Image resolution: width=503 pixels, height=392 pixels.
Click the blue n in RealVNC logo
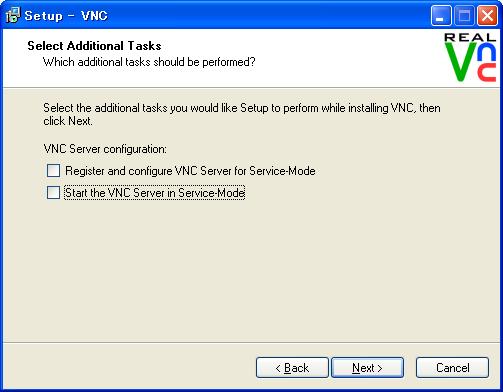(x=486, y=53)
